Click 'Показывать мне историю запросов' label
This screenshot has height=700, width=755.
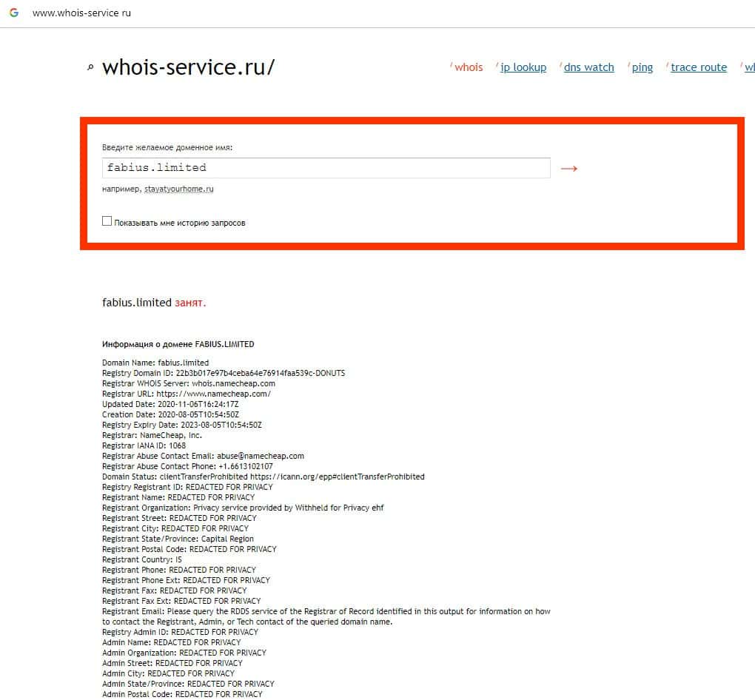180,223
